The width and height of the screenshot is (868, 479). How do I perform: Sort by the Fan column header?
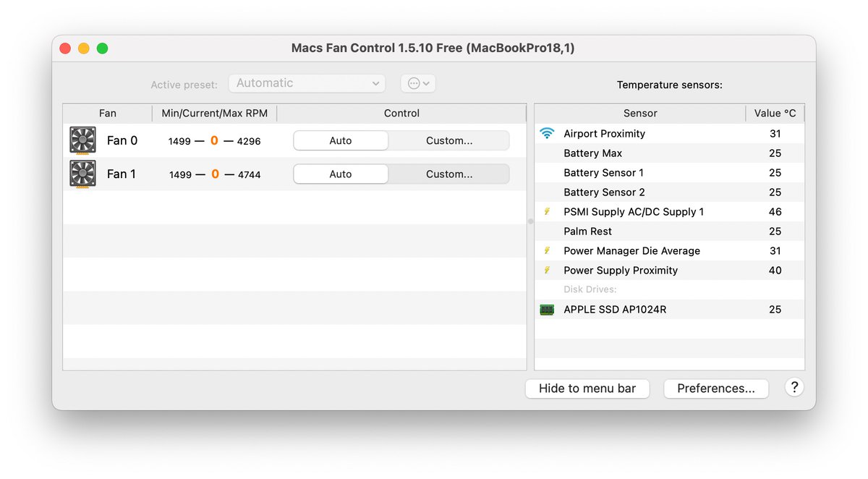pos(108,113)
